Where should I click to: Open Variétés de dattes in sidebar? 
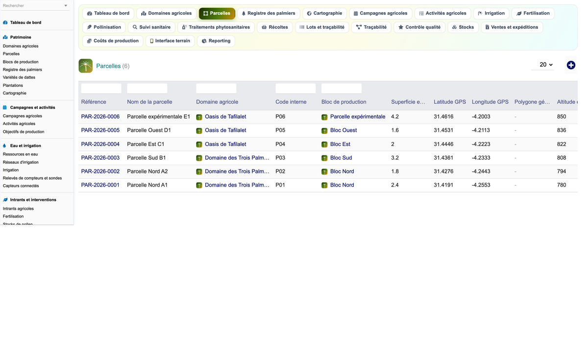tap(19, 77)
